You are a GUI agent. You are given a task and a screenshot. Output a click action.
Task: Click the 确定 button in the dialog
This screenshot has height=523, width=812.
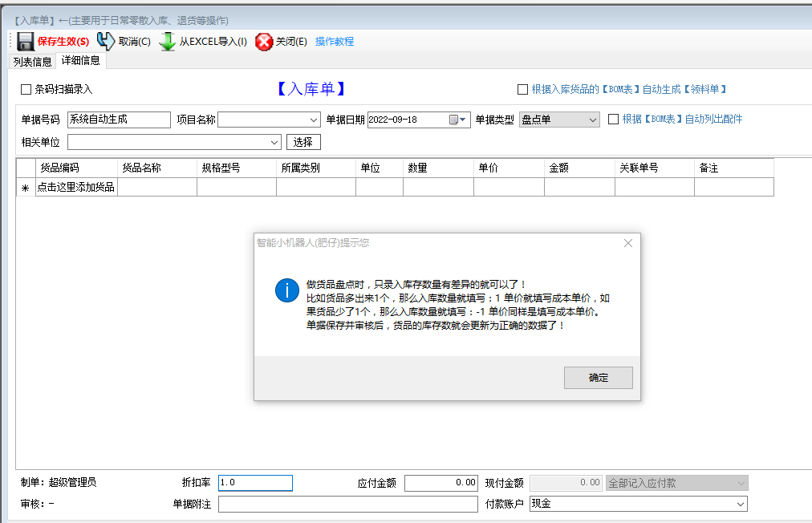pos(598,377)
